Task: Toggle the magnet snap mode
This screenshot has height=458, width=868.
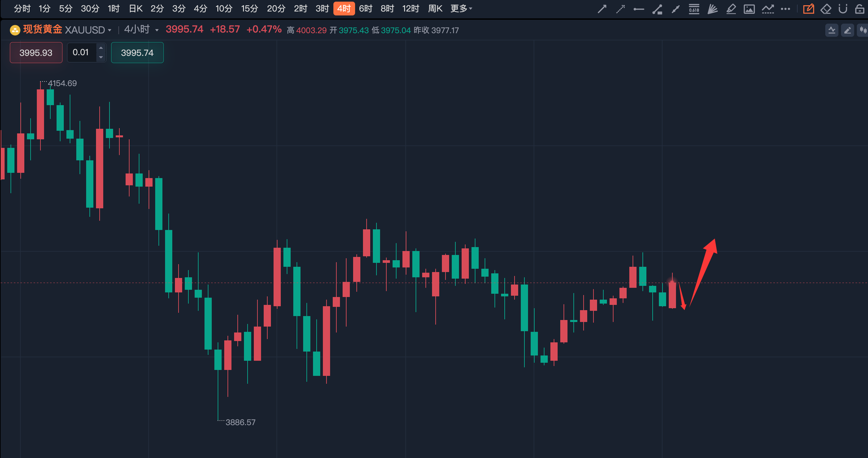Action: tap(843, 9)
